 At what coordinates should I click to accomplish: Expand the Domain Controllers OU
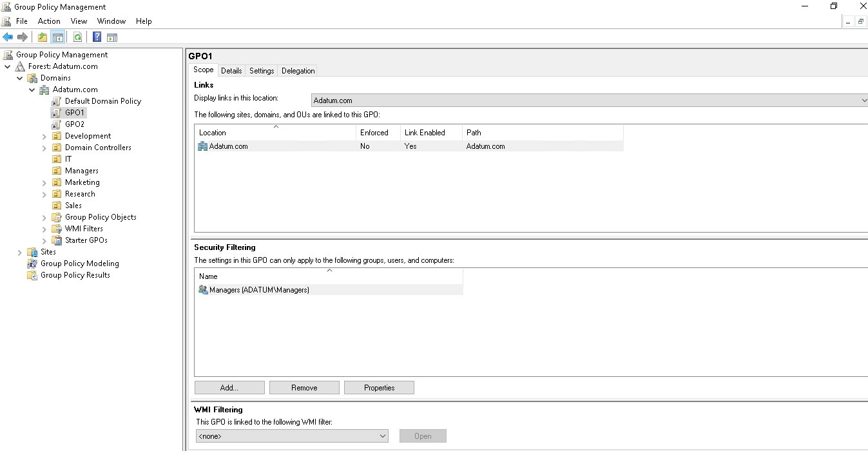coord(44,148)
